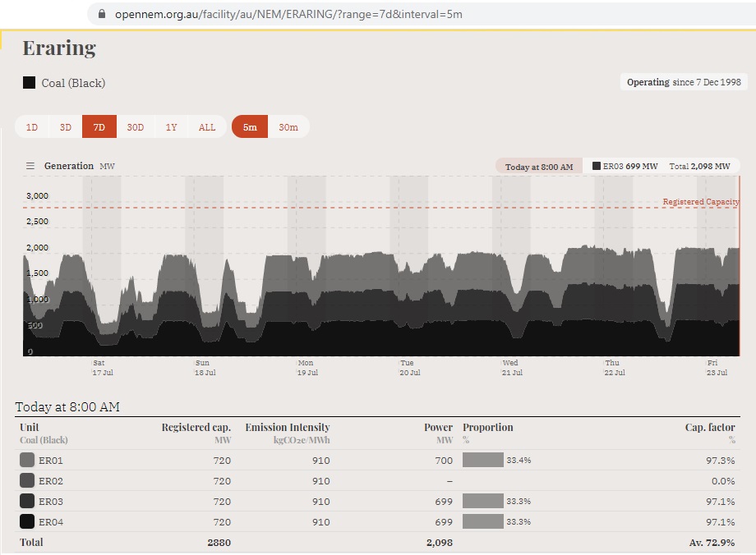756x555 pixels.
Task: Click the Tue 20 Jul axis marker
Action: [x=410, y=368]
